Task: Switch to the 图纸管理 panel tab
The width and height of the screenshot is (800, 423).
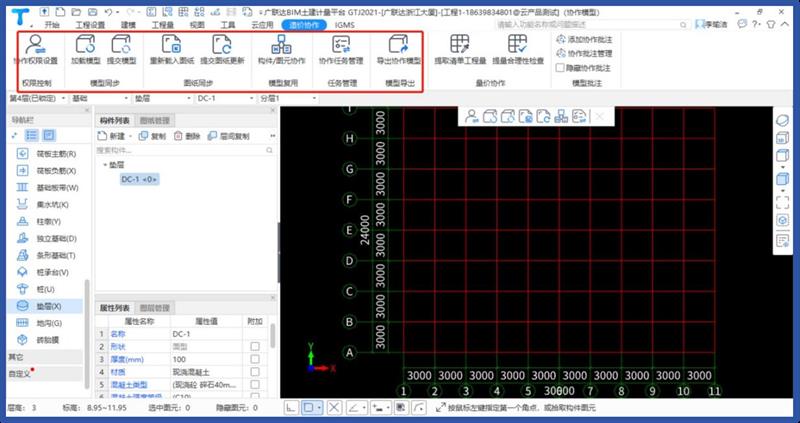Action: [155, 120]
